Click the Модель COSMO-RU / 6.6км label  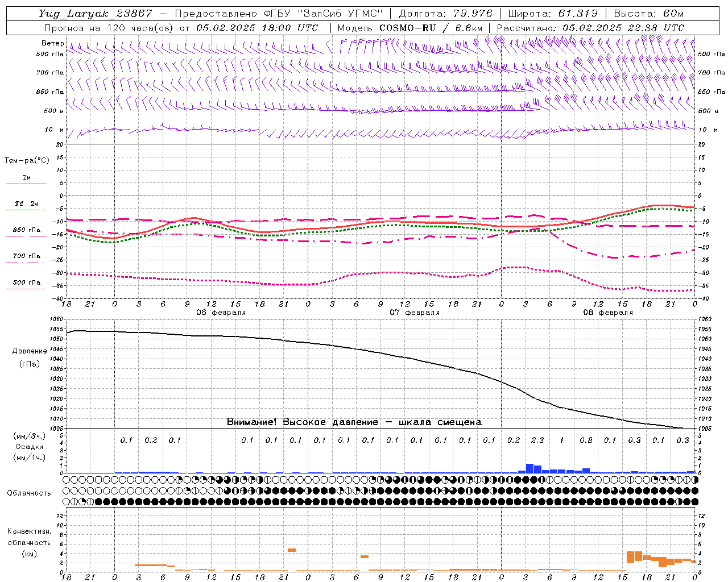(x=410, y=28)
